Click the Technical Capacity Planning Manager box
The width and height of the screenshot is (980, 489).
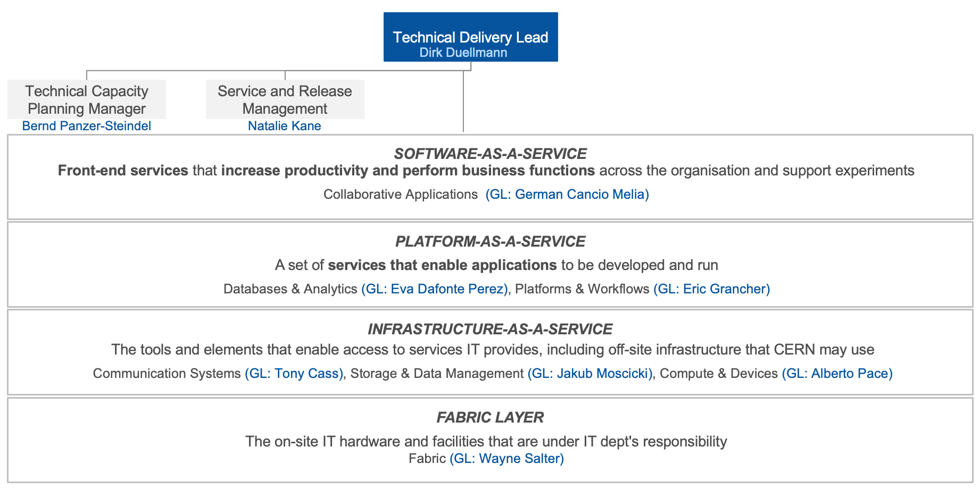[87, 99]
